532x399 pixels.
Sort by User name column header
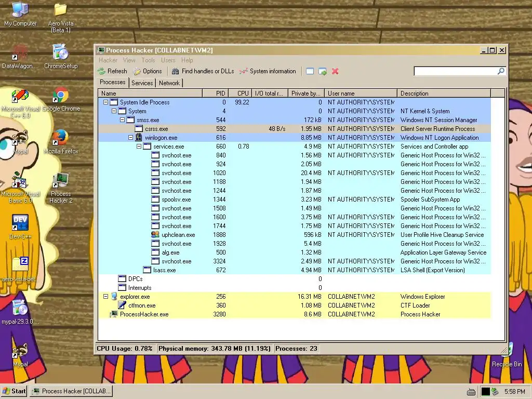pos(361,94)
